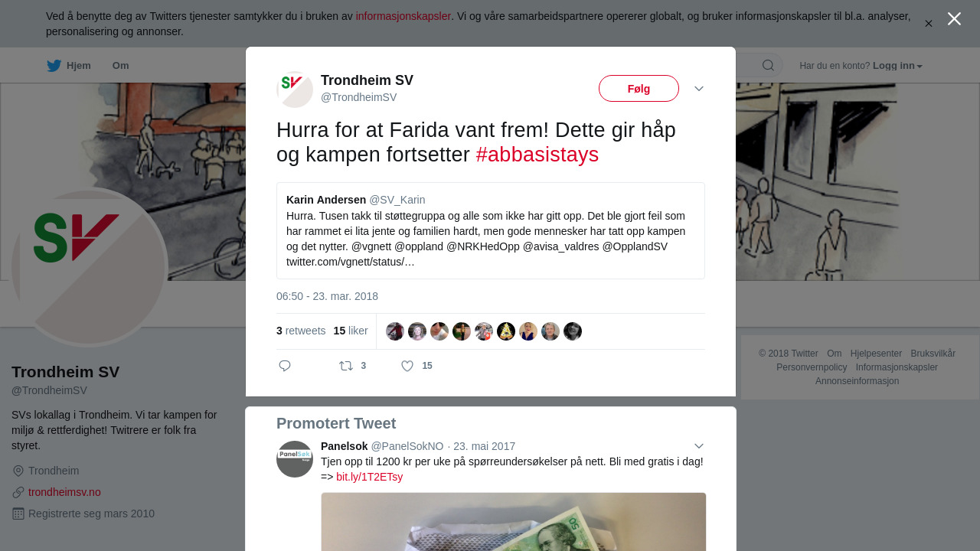Image resolution: width=980 pixels, height=551 pixels.
Task: Open Panelsok profile avatar
Action: pos(295,459)
